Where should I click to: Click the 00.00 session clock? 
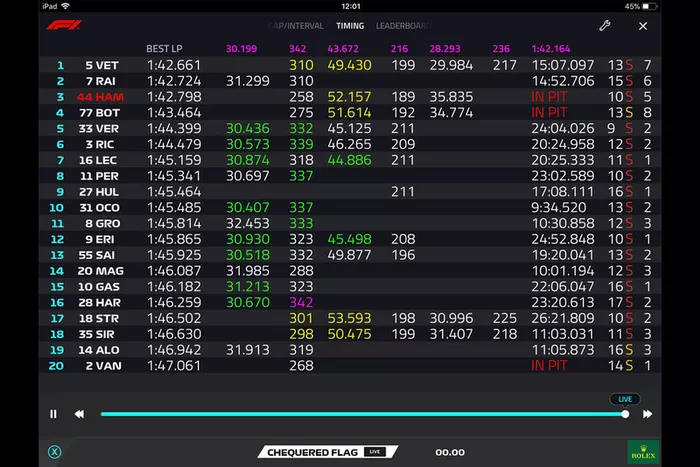[450, 452]
